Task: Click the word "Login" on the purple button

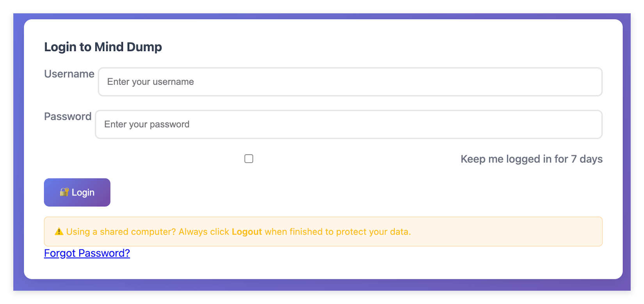Action: 83,192
